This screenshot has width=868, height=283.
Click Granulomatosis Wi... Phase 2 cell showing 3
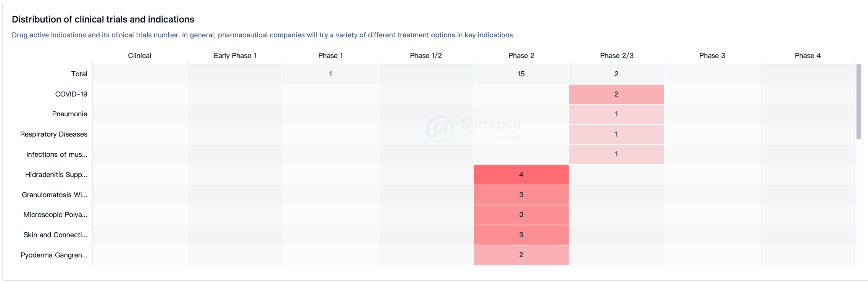[x=521, y=195]
